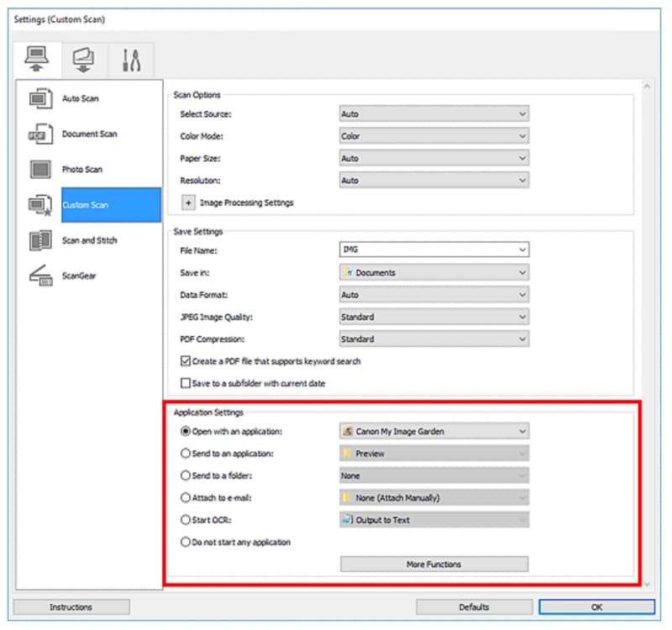Open the Color Mode dropdown
Screen dimensions: 672x630
pos(434,136)
